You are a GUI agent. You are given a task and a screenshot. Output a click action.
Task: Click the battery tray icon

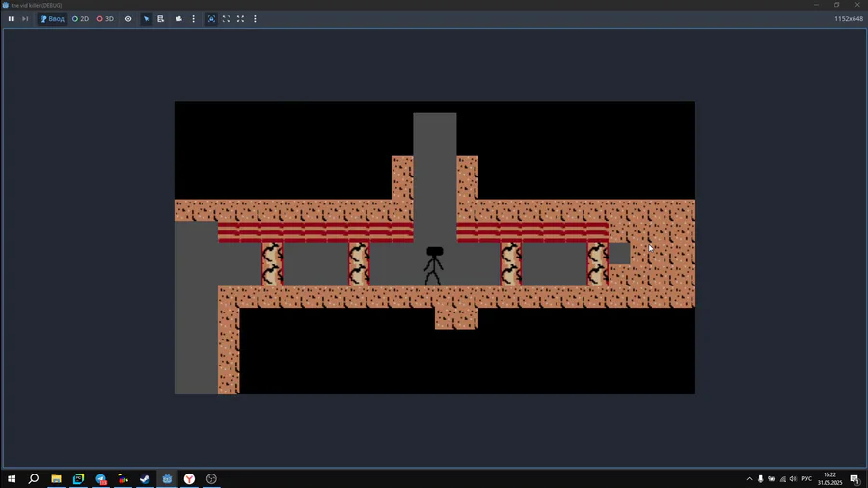point(772,479)
